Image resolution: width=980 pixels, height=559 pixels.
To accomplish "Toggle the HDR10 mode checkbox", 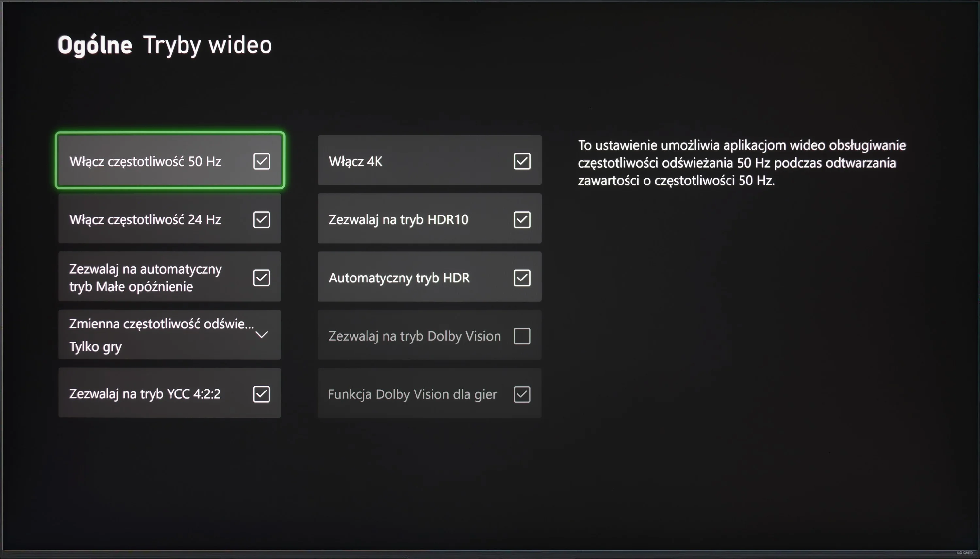I will pyautogui.click(x=522, y=220).
